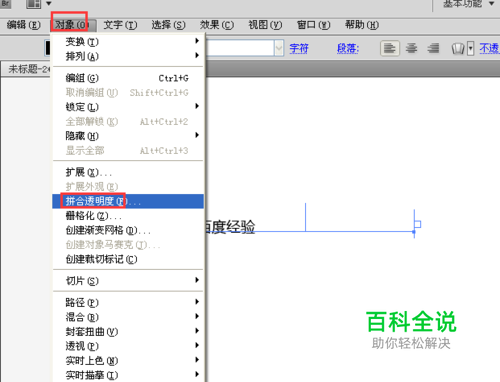Click the arrange documents icon

[34, 4]
